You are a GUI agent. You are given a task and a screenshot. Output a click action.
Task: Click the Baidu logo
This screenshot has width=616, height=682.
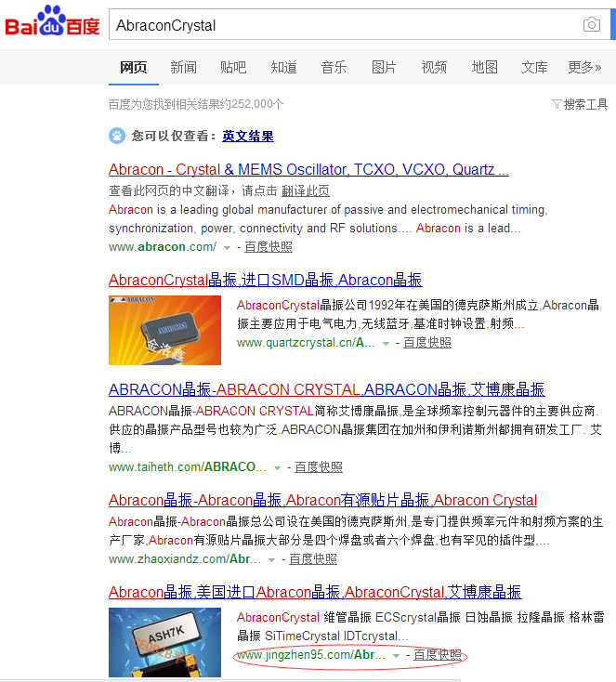52,20
